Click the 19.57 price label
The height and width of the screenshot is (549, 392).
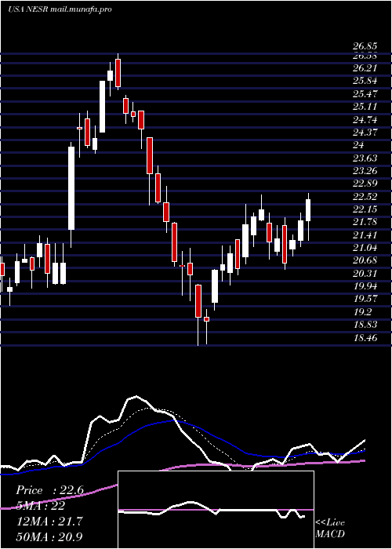tap(365, 299)
